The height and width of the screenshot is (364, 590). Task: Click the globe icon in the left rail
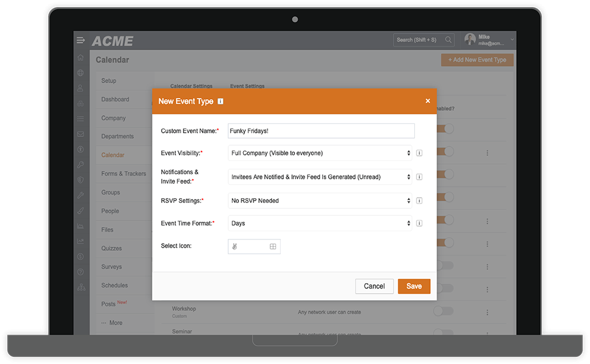click(x=80, y=73)
